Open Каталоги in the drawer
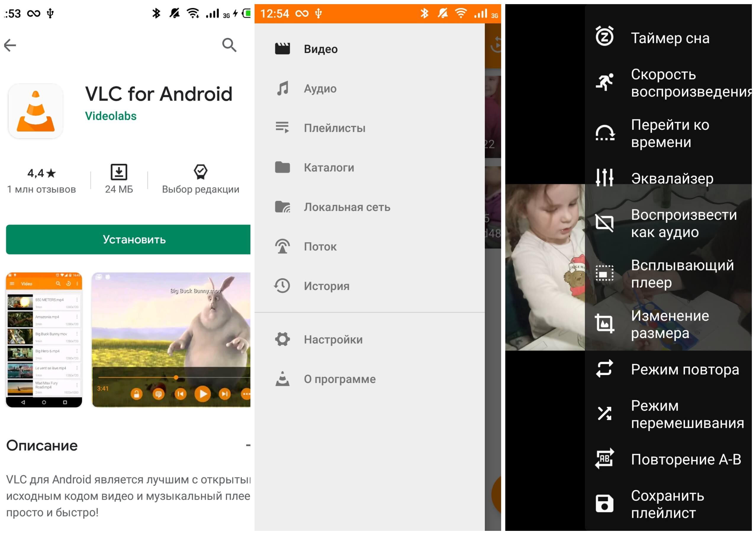Screen dimensions: 756x535 coord(369,168)
